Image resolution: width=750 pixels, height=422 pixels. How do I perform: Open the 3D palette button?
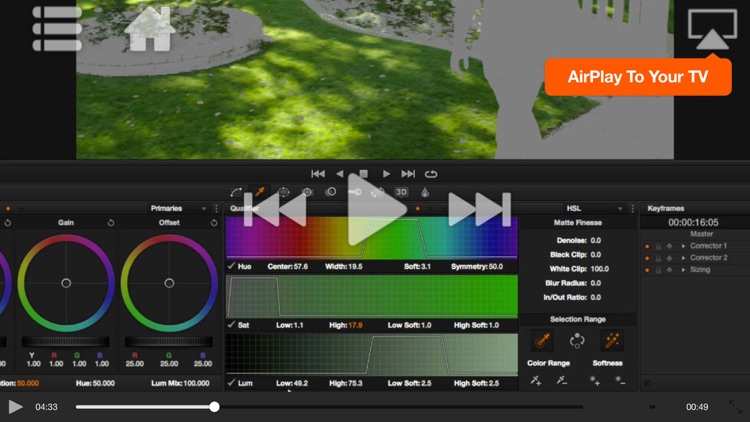[401, 192]
